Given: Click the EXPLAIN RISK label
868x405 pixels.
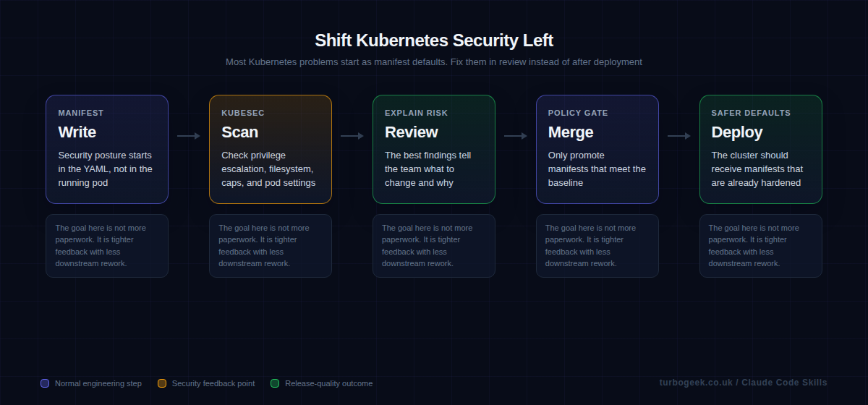Looking at the screenshot, I should click(x=417, y=113).
